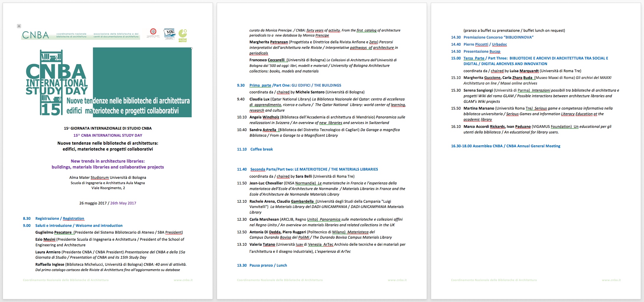Click the name 'Guglielmo Pescatore'
644x302 pixels.
[x=53, y=232]
